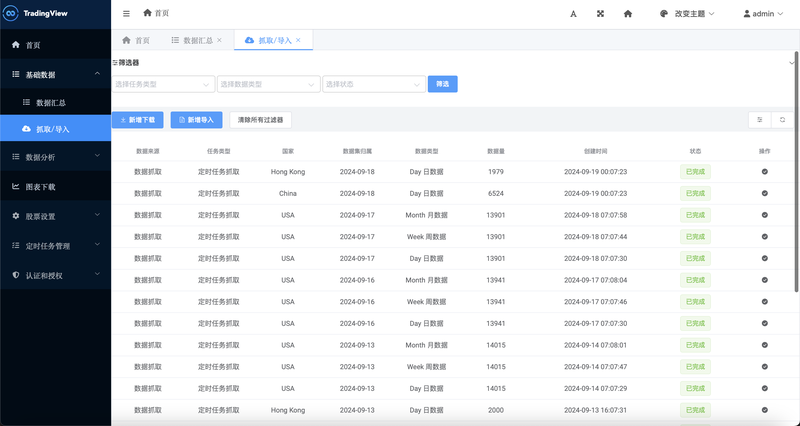Click action icon for 2024-09-17 07:07:46 row
800x426 pixels.
point(764,302)
